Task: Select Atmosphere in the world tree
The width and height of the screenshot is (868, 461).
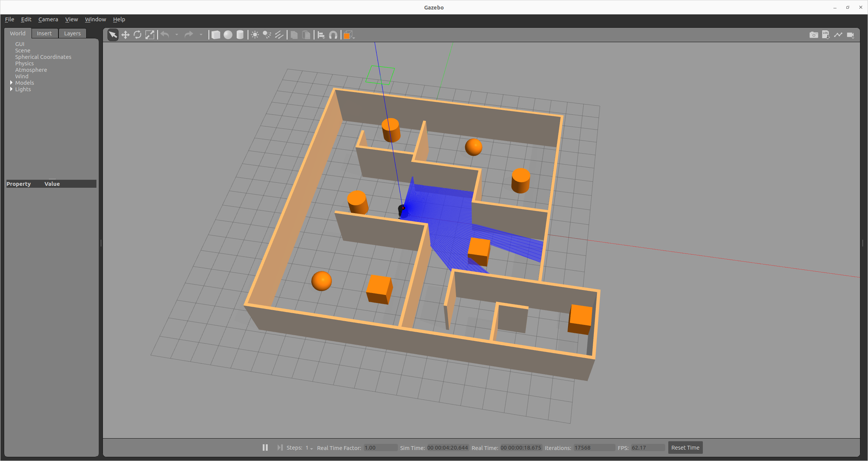Action: point(31,70)
